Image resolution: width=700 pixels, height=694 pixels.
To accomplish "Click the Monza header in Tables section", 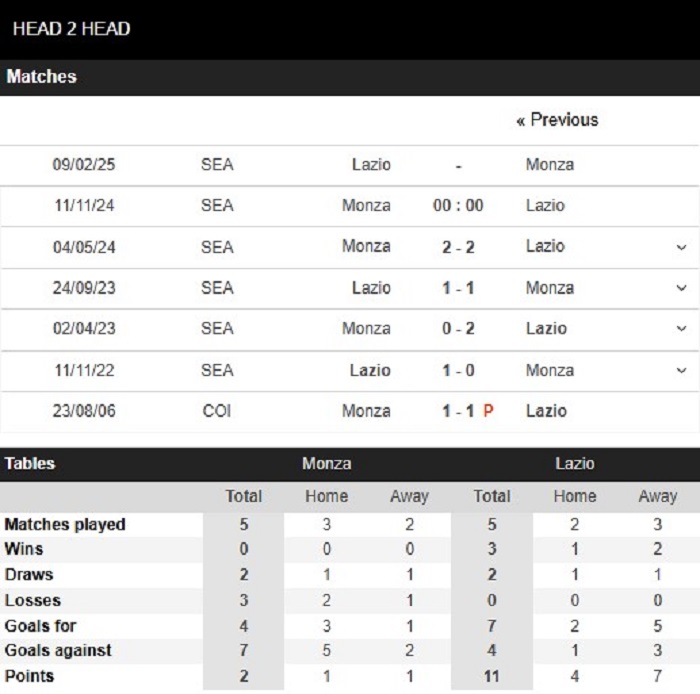I will tap(327, 464).
